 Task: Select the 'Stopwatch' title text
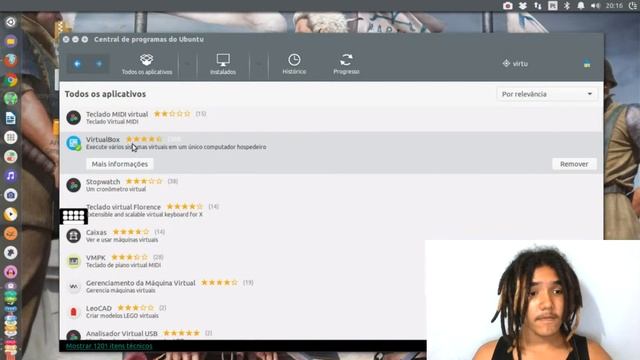(103, 182)
